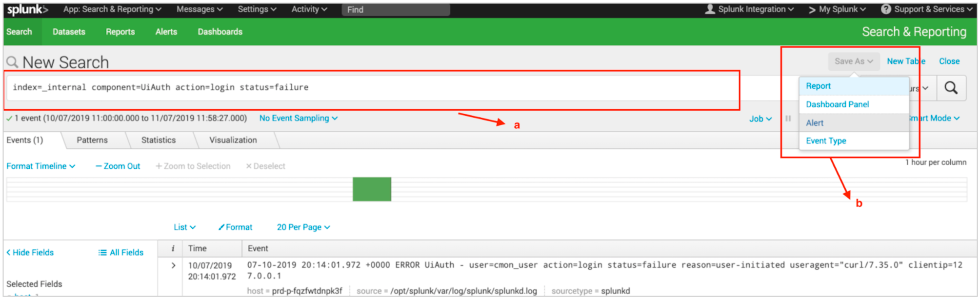
Task: Open Support & Services menu
Action: (927, 9)
